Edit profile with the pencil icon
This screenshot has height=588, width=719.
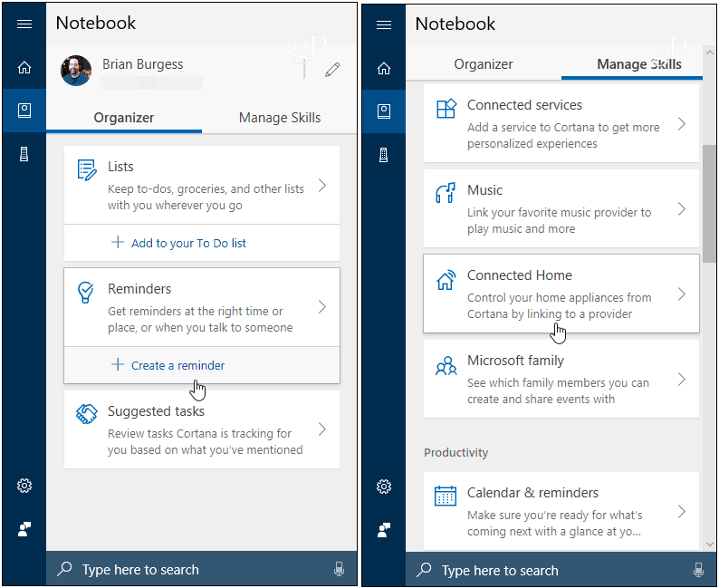tap(332, 70)
